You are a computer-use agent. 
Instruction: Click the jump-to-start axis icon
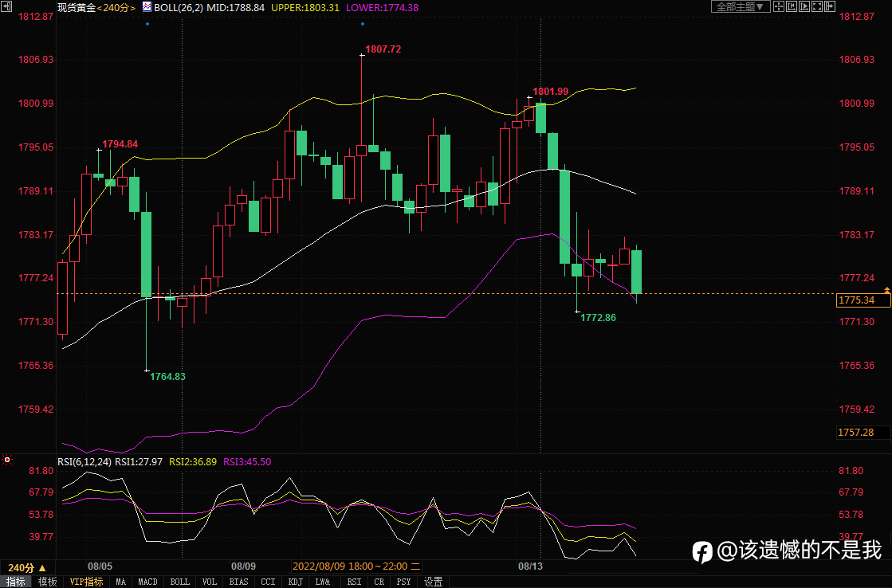coord(792,6)
